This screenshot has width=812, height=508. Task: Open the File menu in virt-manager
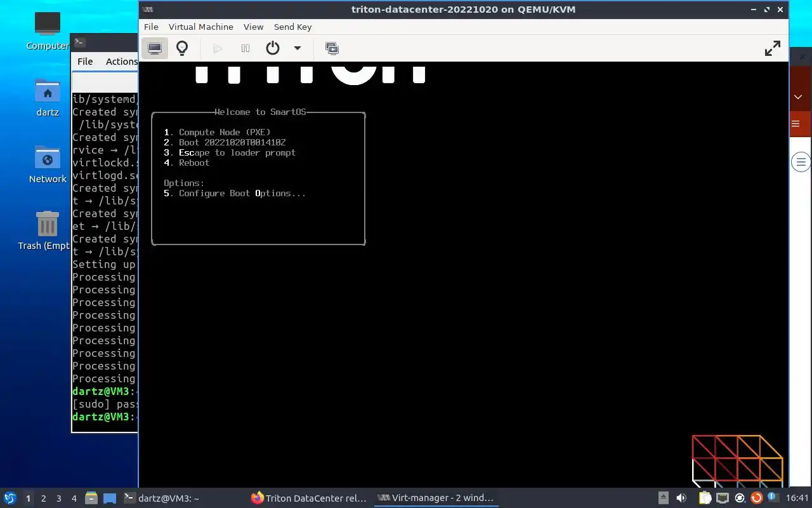(x=151, y=27)
